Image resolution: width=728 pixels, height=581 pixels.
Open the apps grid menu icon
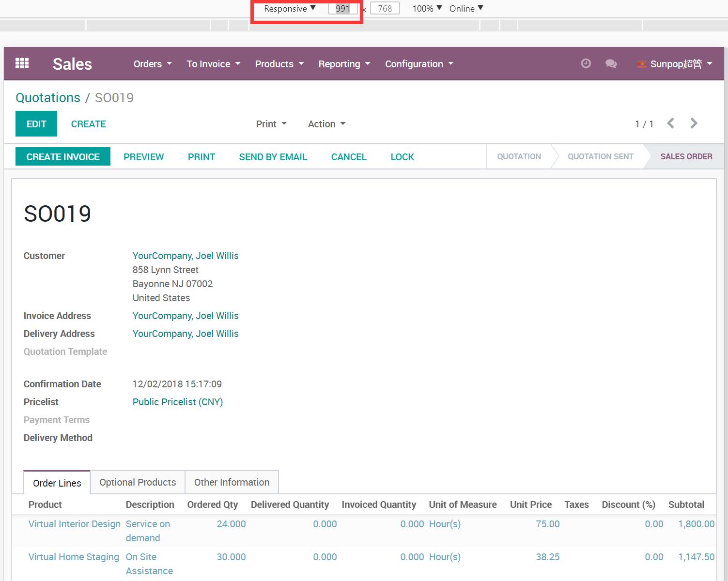pyautogui.click(x=22, y=63)
